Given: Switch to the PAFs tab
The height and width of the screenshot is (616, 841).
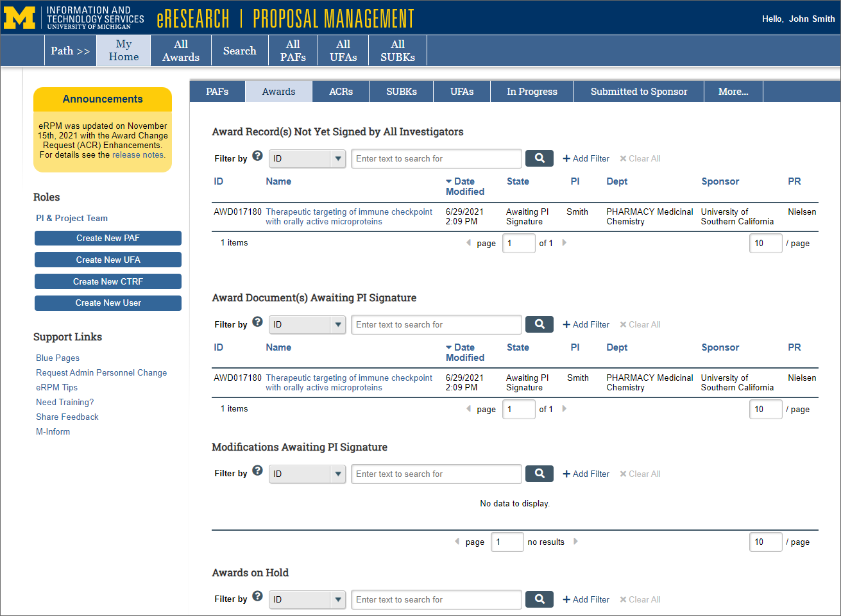Looking at the screenshot, I should (x=217, y=92).
